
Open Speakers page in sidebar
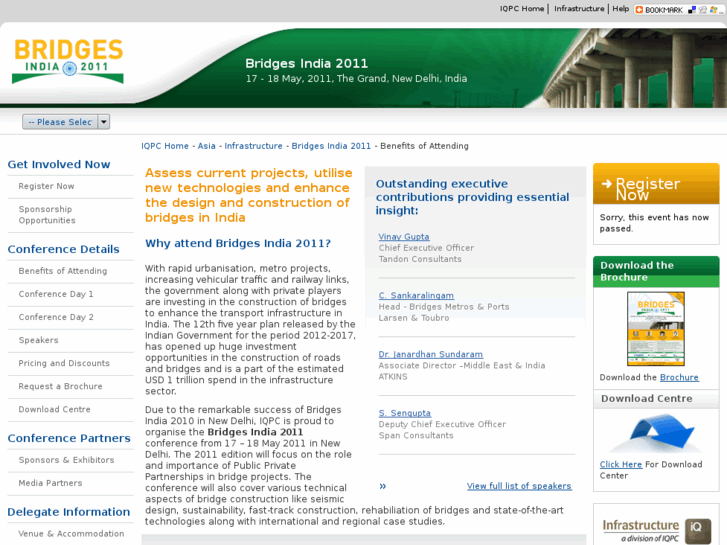click(x=38, y=340)
